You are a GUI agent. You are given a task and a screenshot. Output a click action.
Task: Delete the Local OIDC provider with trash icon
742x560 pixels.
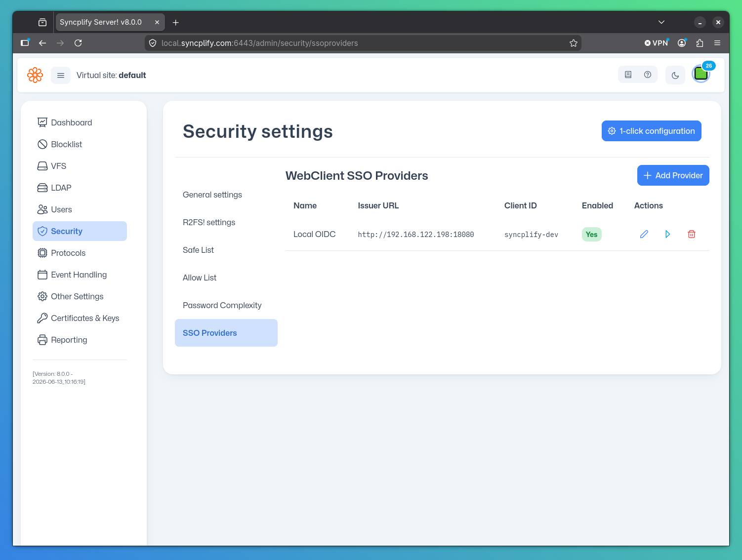tap(692, 234)
